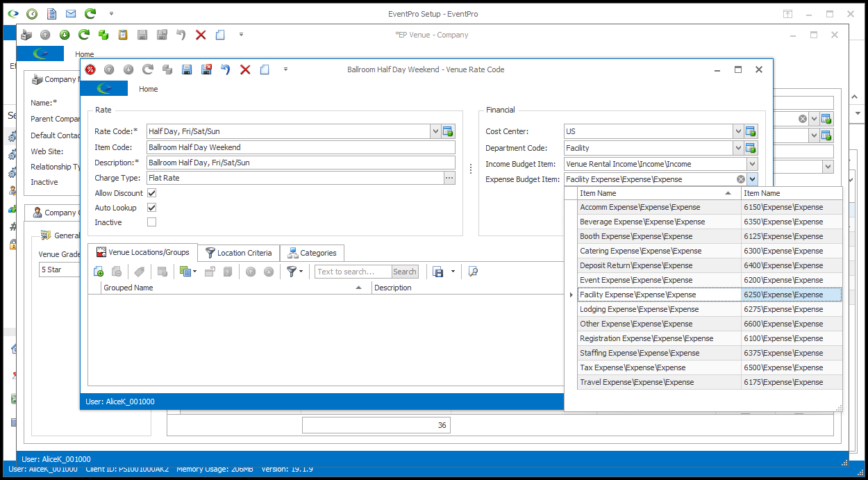Click Save icon in Venue Rate Code window
Screen dimensions: 868x480
coord(187,69)
